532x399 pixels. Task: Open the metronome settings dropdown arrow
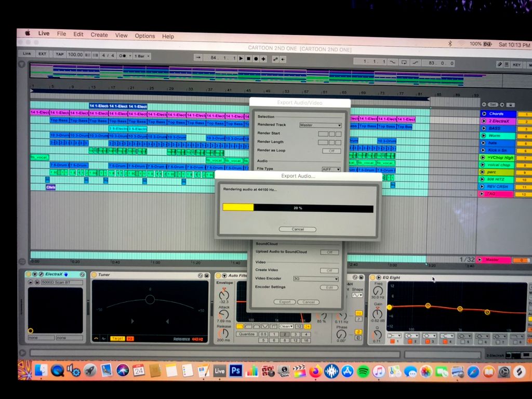[130, 56]
